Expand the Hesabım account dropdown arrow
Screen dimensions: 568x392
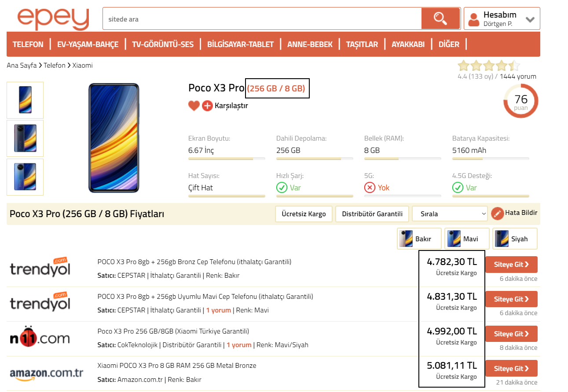point(530,20)
